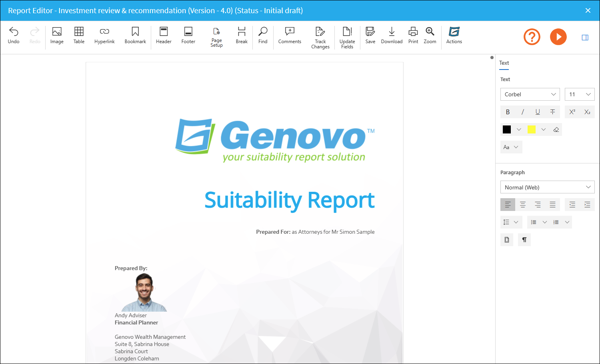Image resolution: width=600 pixels, height=364 pixels.
Task: Align paragraph right
Action: pos(538,205)
